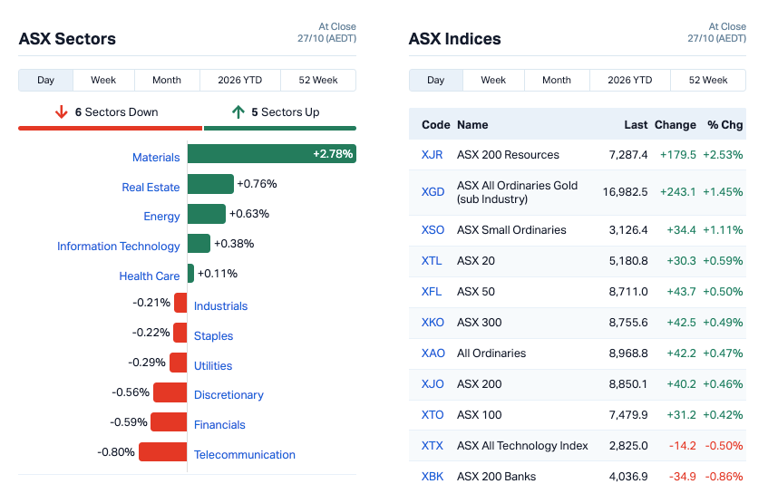Open XKO index code link

pos(433,323)
